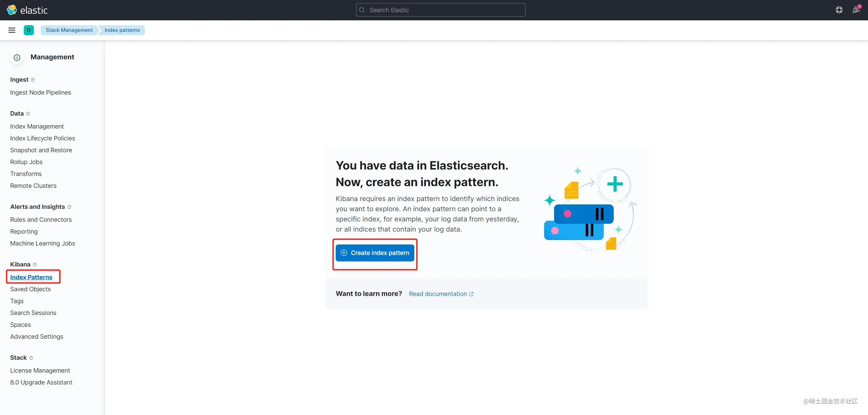
Task: Open Ingest Node Pipelines
Action: (x=41, y=93)
